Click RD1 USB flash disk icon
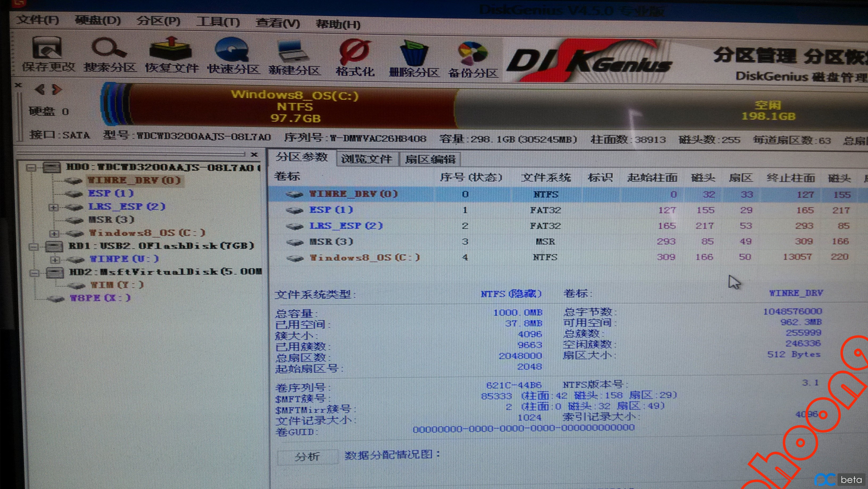868x489 pixels. (54, 247)
